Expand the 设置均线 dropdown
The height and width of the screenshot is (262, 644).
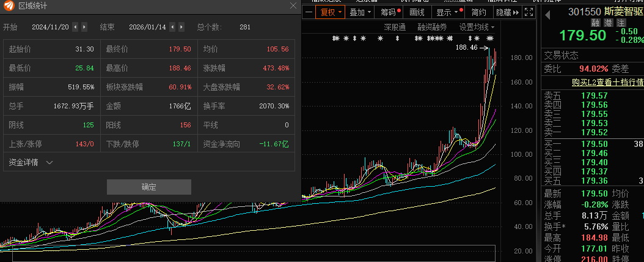point(477,27)
